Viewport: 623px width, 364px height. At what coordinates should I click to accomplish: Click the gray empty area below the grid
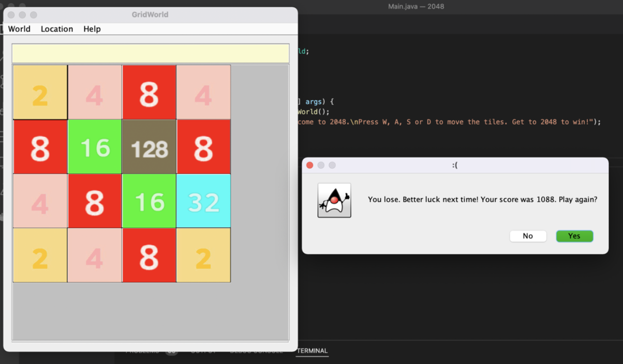click(x=150, y=310)
